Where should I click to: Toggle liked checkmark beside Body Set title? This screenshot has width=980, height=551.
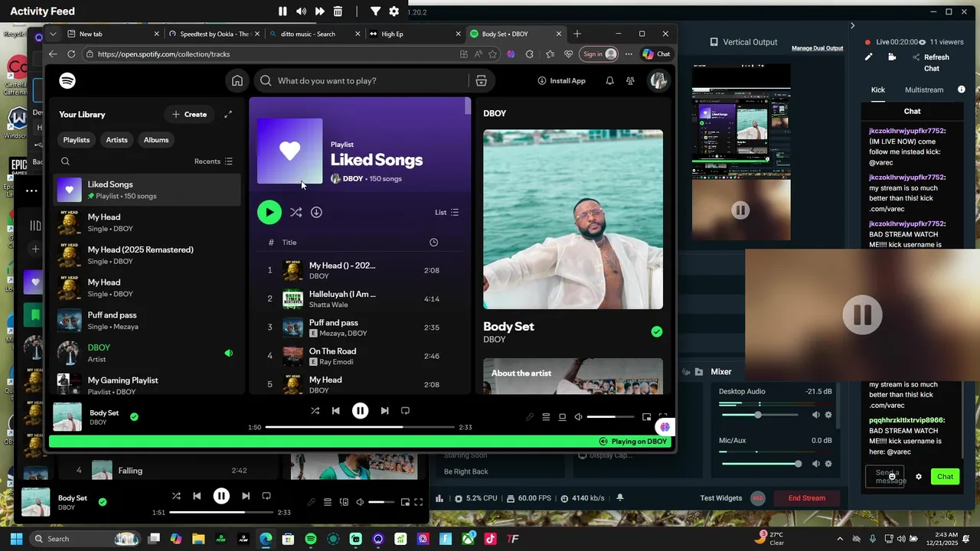[657, 331]
